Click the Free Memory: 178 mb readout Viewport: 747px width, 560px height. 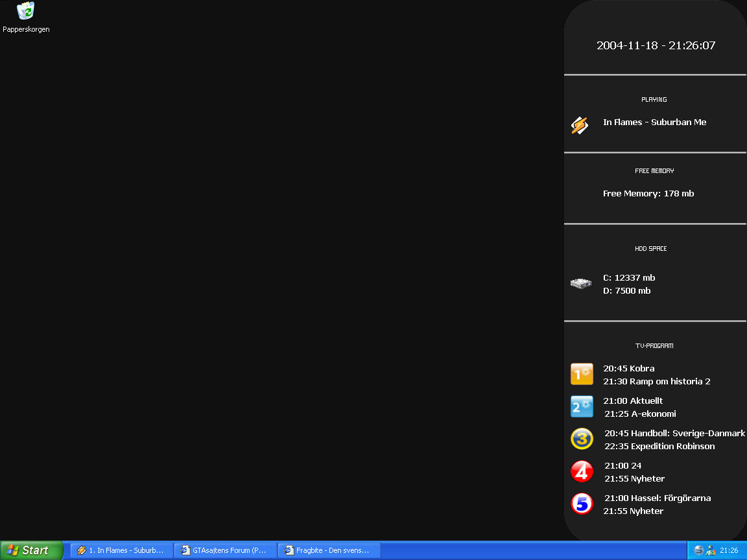(648, 194)
